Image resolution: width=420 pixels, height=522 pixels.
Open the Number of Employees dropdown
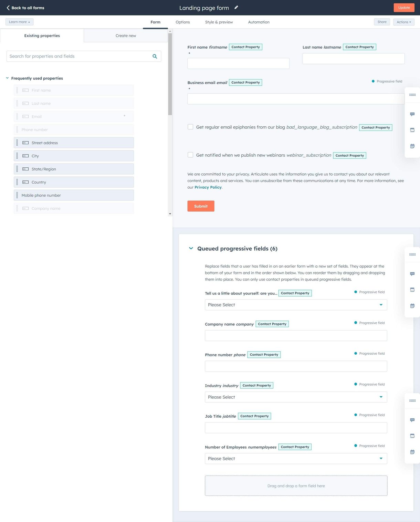[296, 459]
